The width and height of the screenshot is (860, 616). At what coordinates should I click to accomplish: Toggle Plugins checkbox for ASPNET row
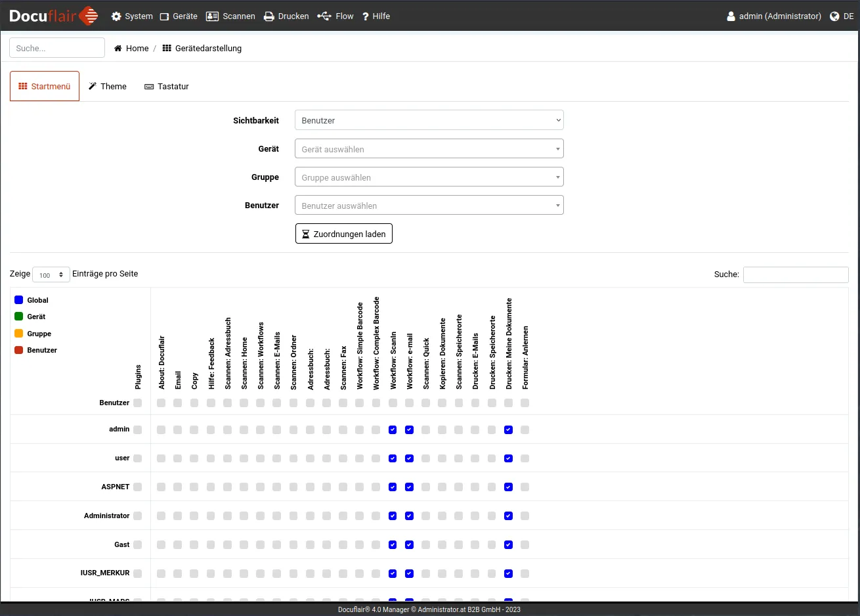(x=137, y=487)
